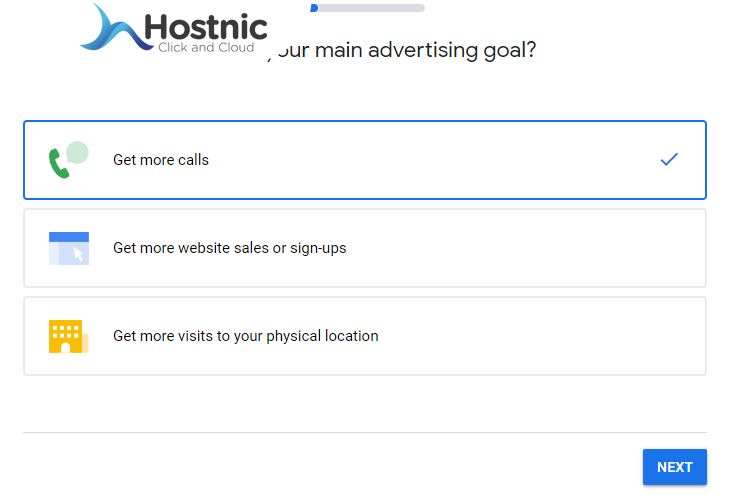
Task: Select Get more website sales or sign-ups
Action: pos(365,248)
